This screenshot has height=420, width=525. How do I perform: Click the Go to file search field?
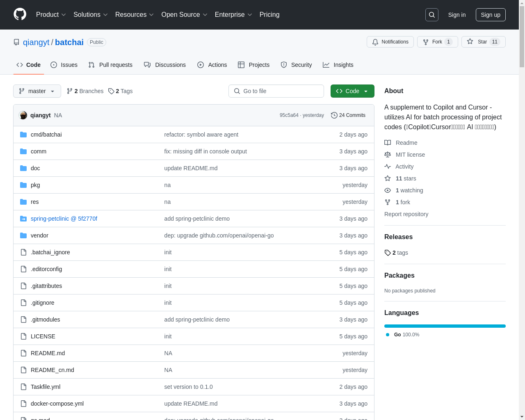(x=276, y=91)
